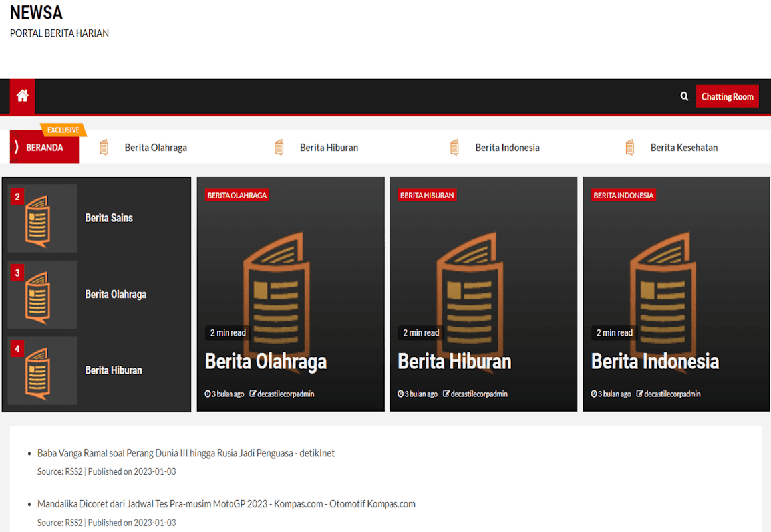Click the red BERITA HIBURAN category tag

tap(427, 196)
